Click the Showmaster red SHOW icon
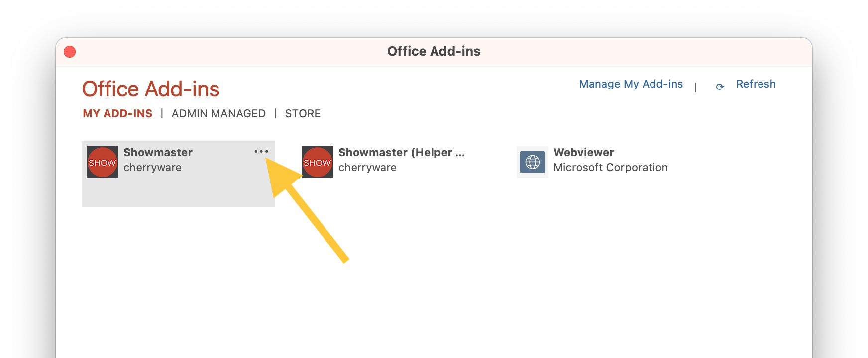The image size is (868, 358). click(103, 162)
